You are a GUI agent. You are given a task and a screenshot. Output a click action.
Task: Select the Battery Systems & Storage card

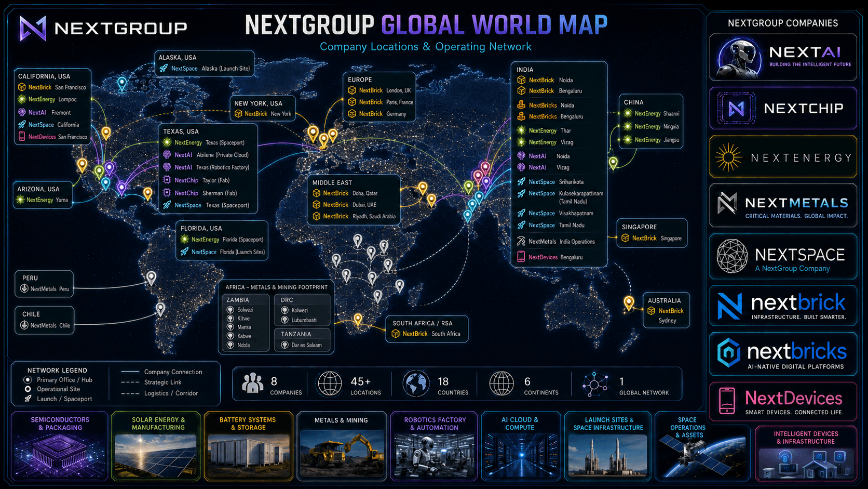point(248,446)
